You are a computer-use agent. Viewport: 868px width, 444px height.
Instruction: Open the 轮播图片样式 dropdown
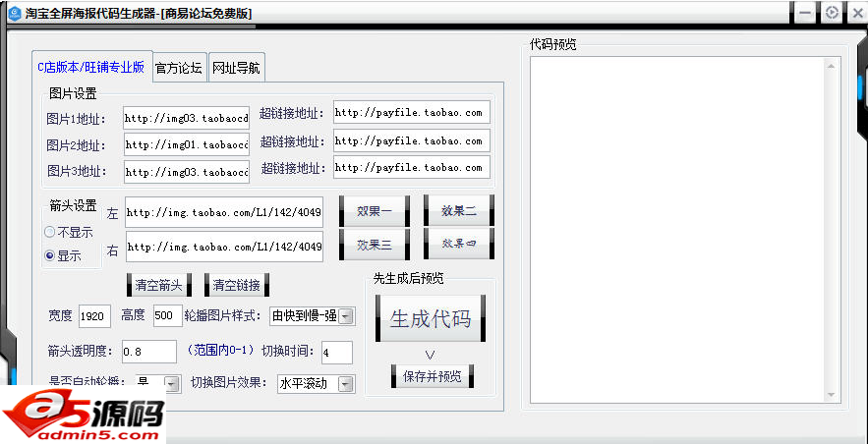(346, 316)
